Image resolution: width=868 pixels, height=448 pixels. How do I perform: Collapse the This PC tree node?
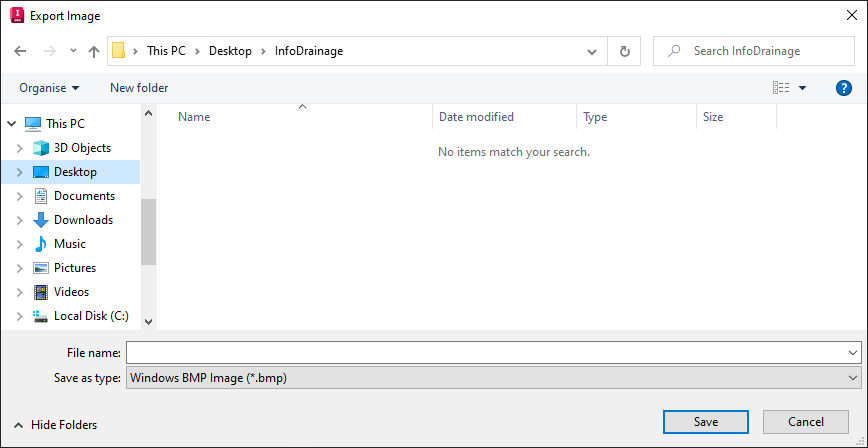12,124
